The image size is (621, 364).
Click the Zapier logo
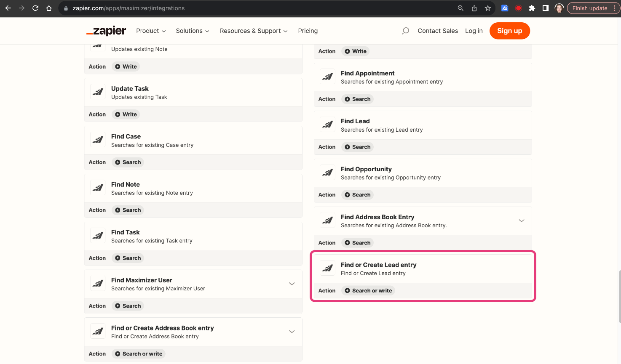click(x=106, y=31)
